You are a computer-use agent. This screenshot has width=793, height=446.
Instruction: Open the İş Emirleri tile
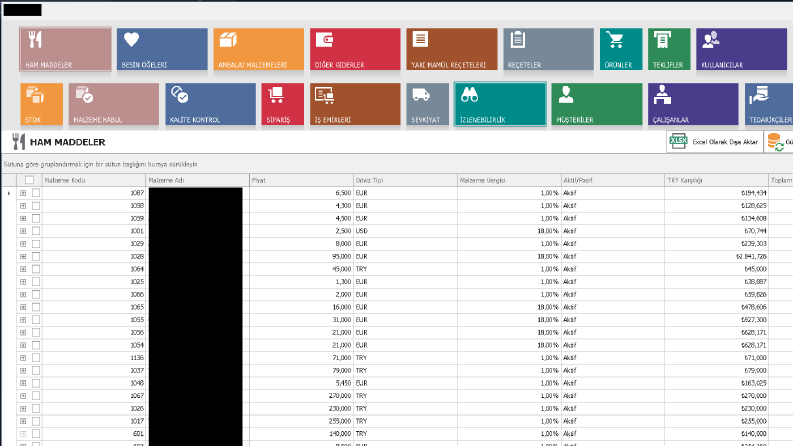click(355, 104)
